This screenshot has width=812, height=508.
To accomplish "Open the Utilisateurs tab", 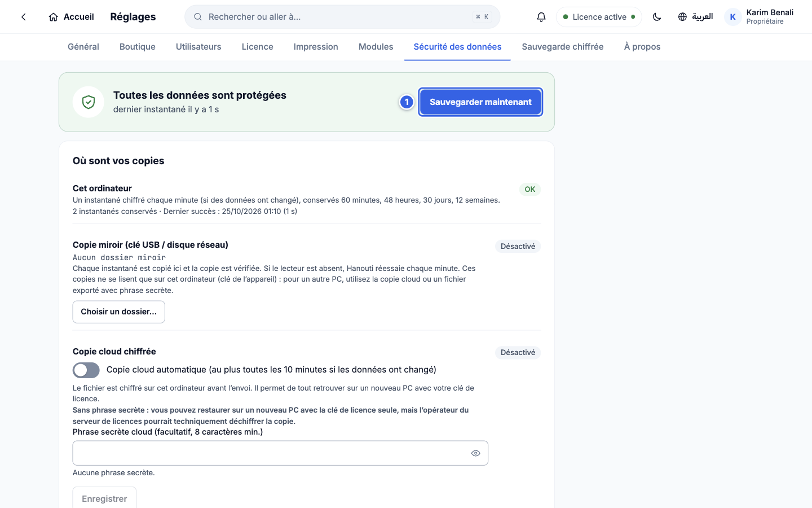I will point(198,47).
